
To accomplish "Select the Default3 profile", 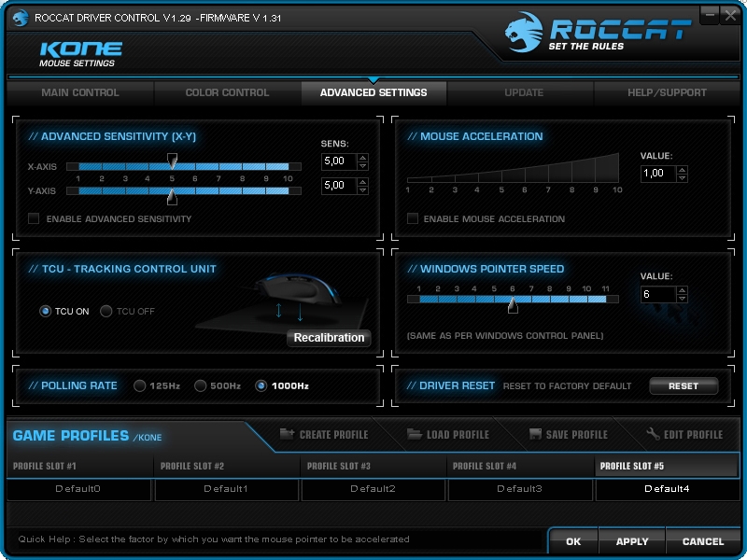I will pyautogui.click(x=520, y=489).
